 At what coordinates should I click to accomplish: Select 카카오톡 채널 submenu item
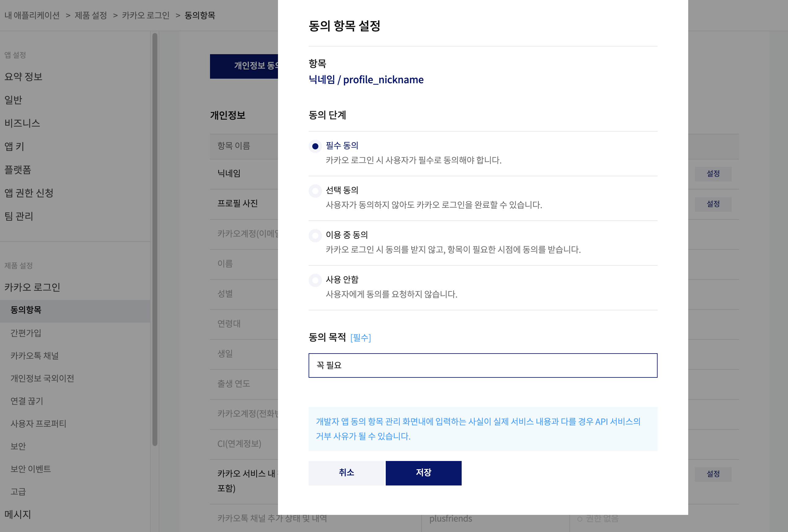click(35, 356)
